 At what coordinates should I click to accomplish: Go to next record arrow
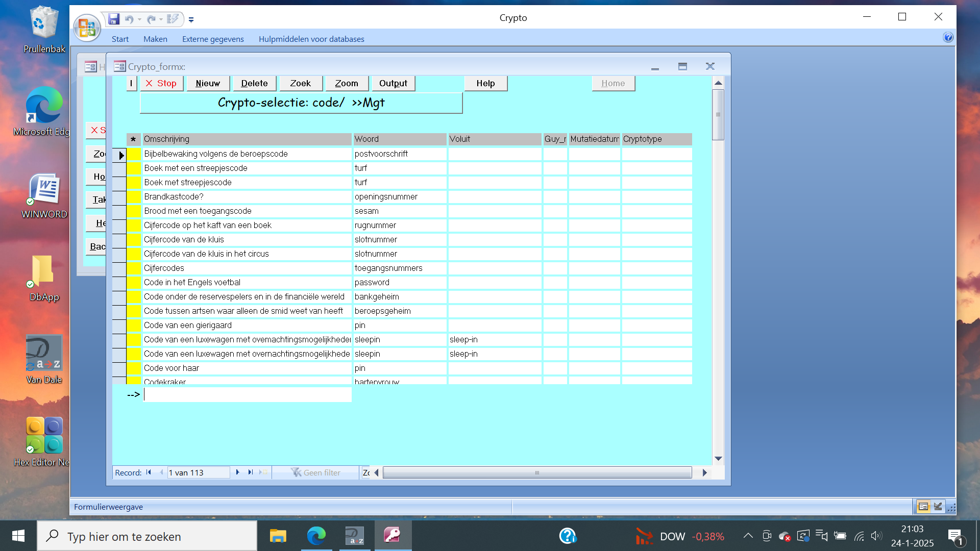tap(238, 472)
